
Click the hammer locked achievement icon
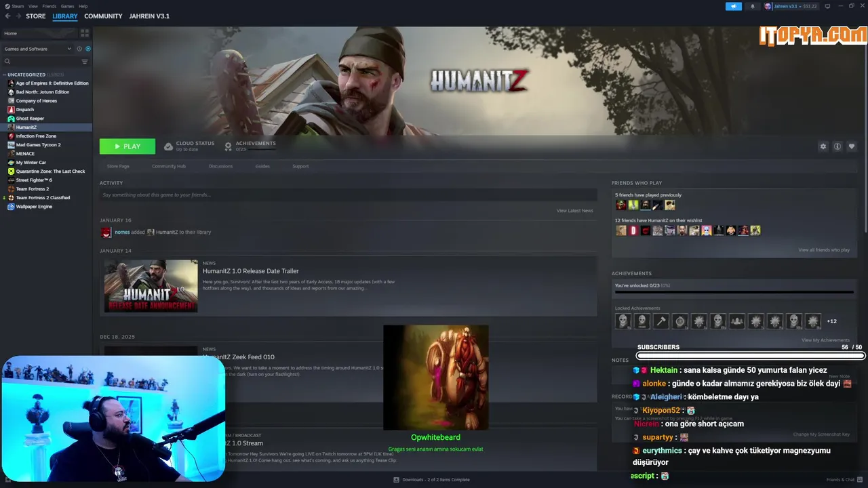[x=661, y=321]
